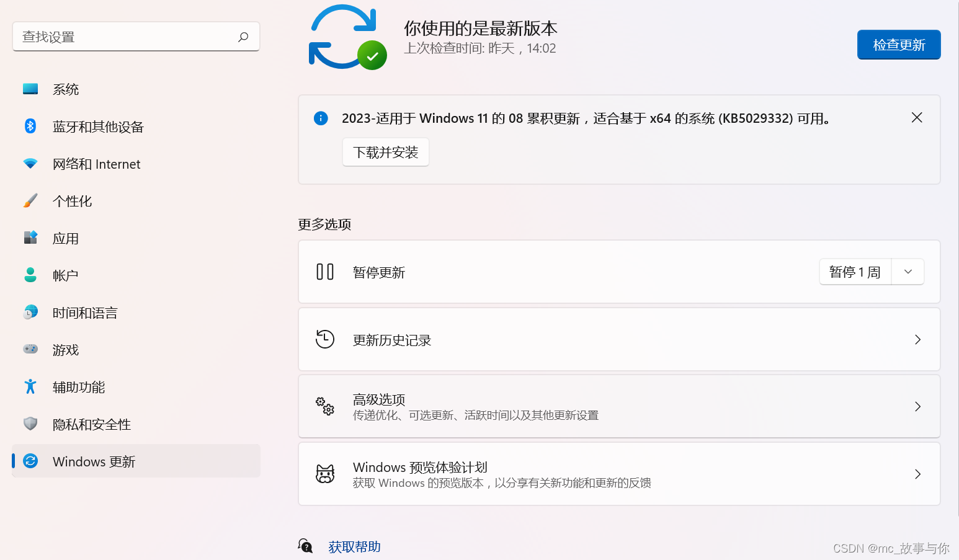Open 高级选项 via its chevron

(x=918, y=406)
